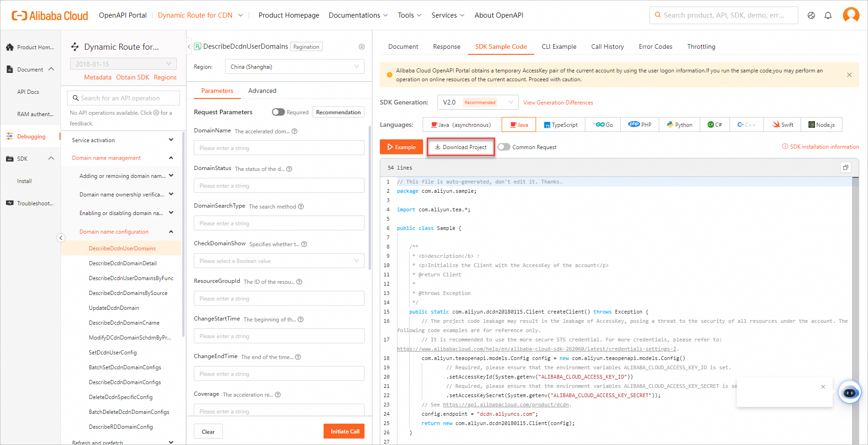Open the Documentations menu
The image size is (868, 445).
358,15
